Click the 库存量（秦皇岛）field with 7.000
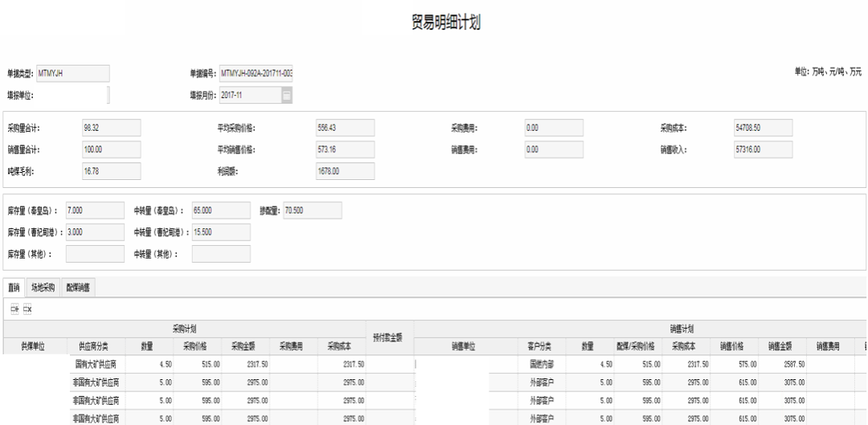Screen dimensions: 868x425 coord(95,210)
